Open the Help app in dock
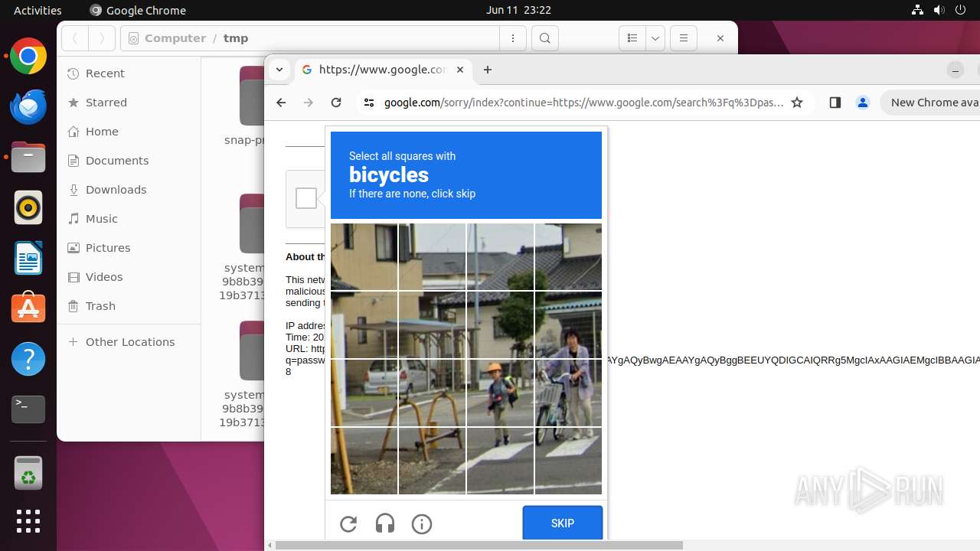980x551 pixels. (28, 359)
